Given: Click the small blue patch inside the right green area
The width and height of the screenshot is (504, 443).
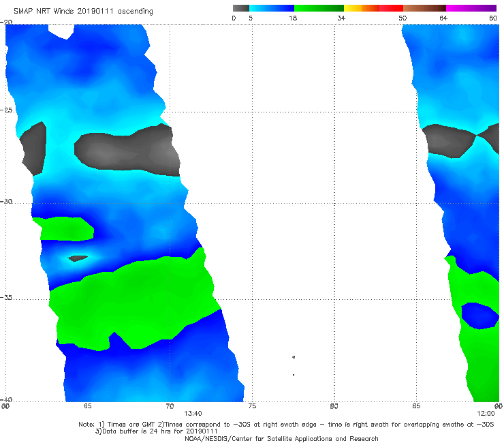Looking at the screenshot, I should coord(480,316).
